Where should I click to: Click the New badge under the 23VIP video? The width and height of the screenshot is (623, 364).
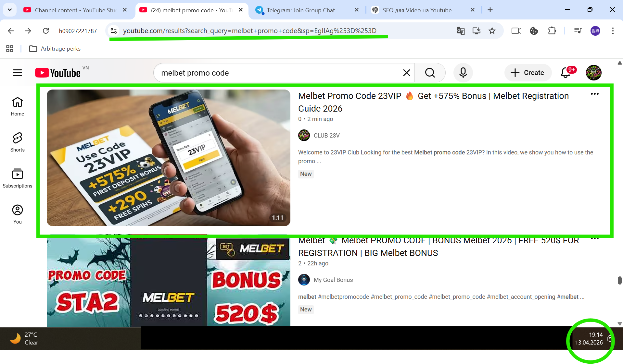click(306, 174)
